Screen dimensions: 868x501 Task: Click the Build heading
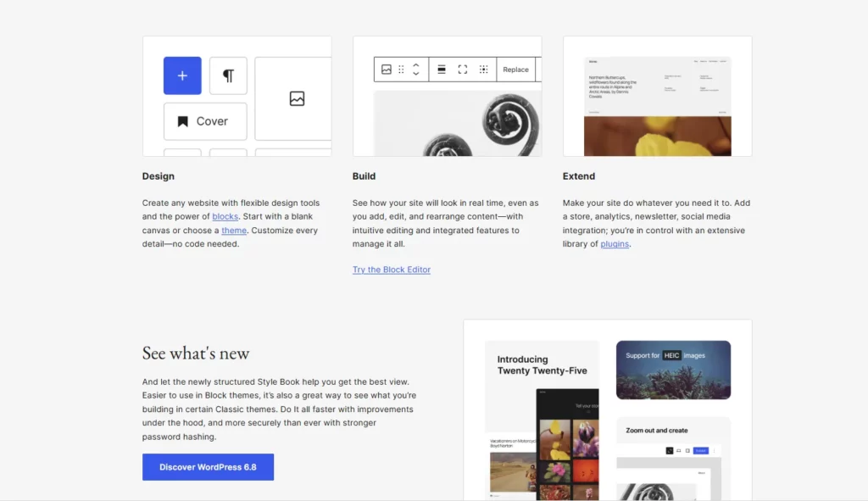[364, 176]
